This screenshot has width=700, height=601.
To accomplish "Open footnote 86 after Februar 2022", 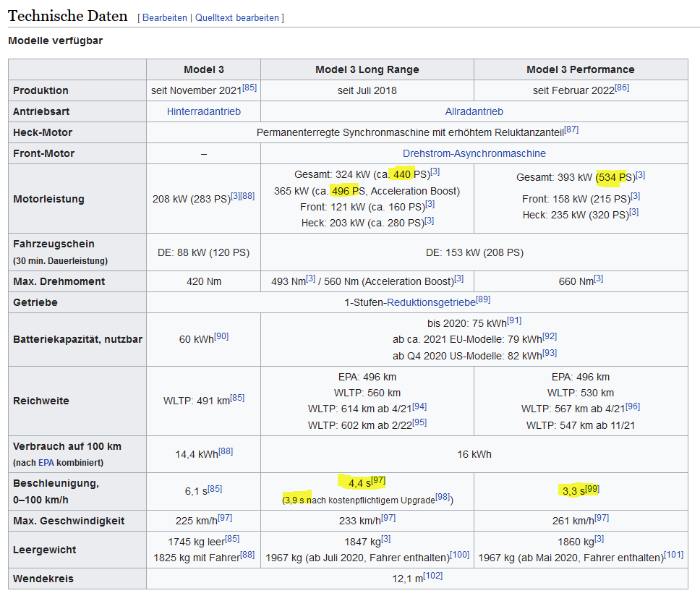I will (622, 88).
